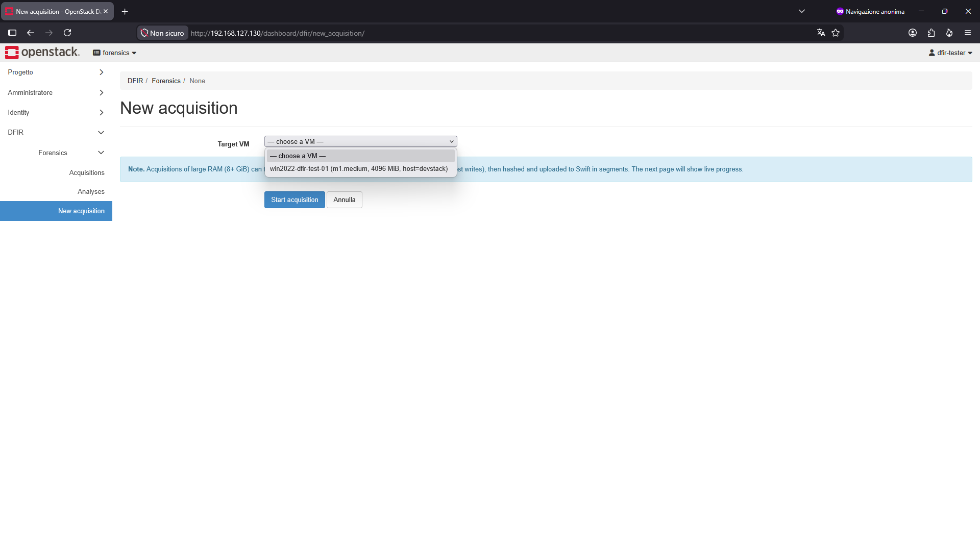Open Acquisitions in the sidebar

[x=87, y=172]
